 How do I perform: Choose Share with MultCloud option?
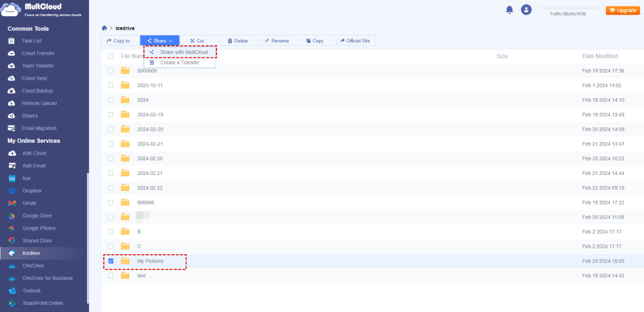pos(180,52)
